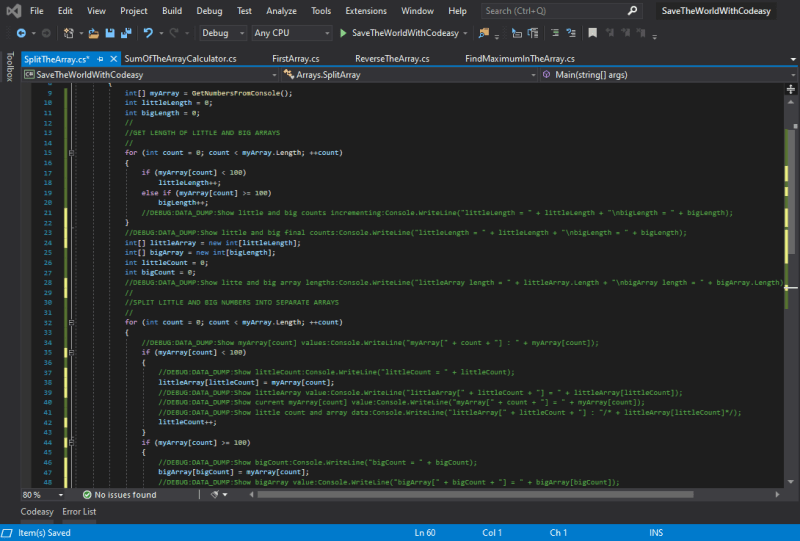Collapse the for loop at line 32
The image size is (800, 541).
pyautogui.click(x=71, y=322)
